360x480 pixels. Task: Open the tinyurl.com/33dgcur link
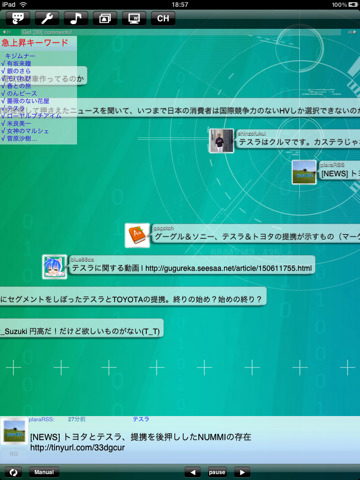[x=77, y=448]
